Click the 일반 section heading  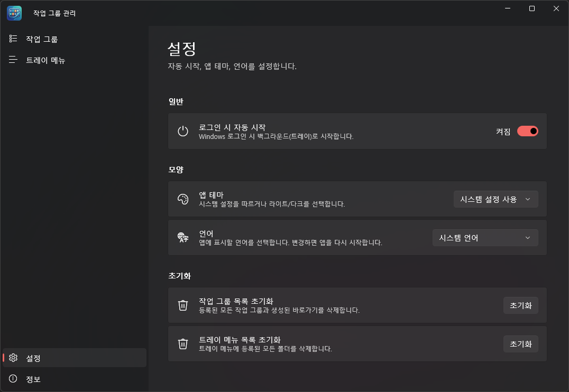point(176,101)
